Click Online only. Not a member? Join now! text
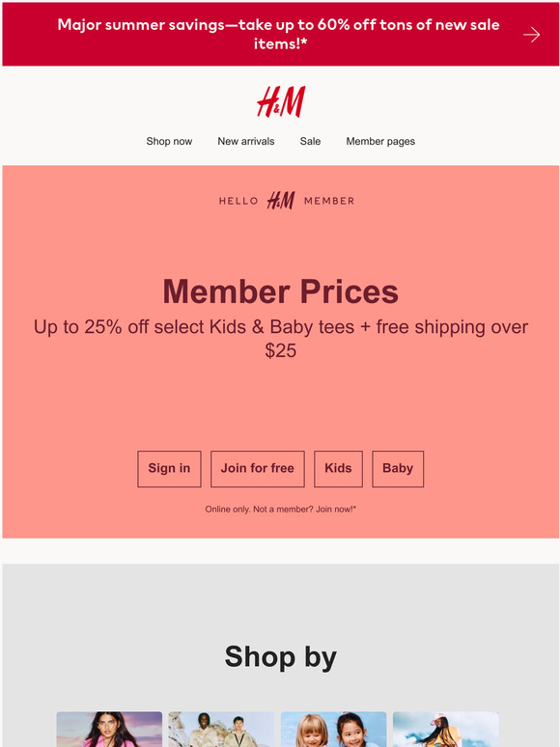Image resolution: width=560 pixels, height=747 pixels. 281,510
